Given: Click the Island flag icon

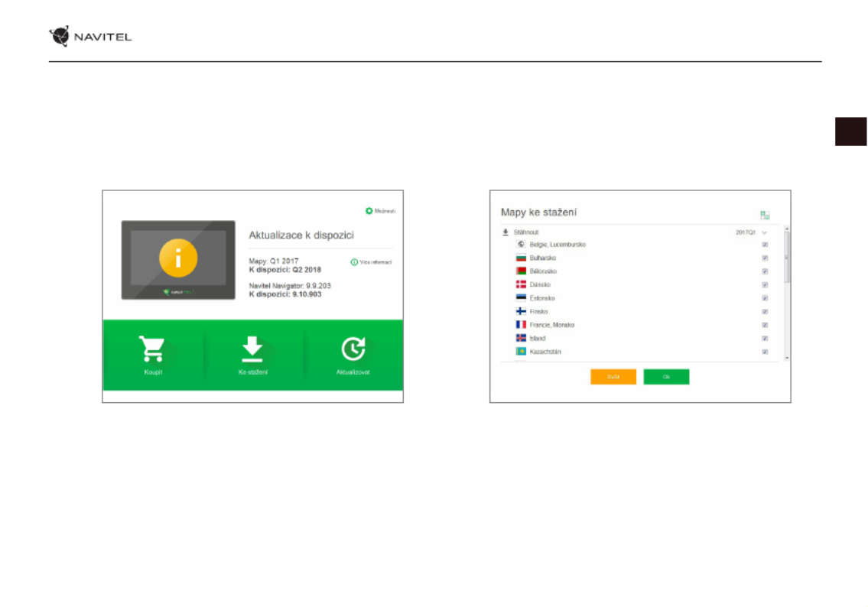Looking at the screenshot, I should pyautogui.click(x=521, y=338).
